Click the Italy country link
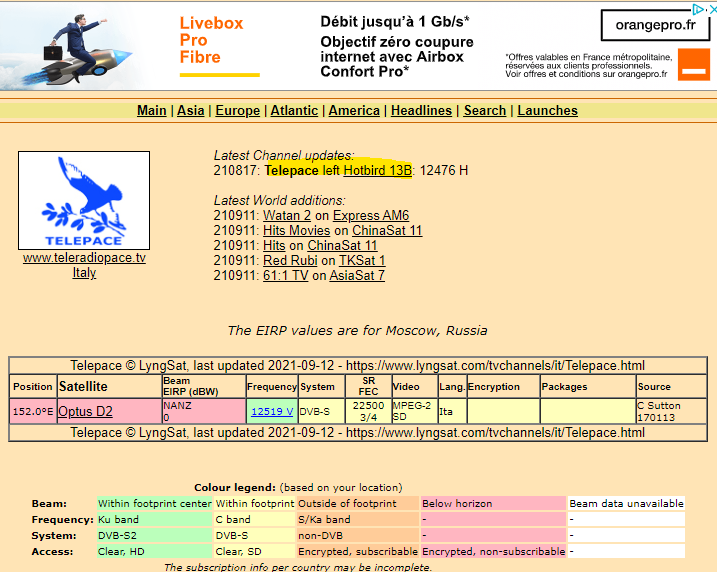The height and width of the screenshot is (572, 717). click(84, 273)
